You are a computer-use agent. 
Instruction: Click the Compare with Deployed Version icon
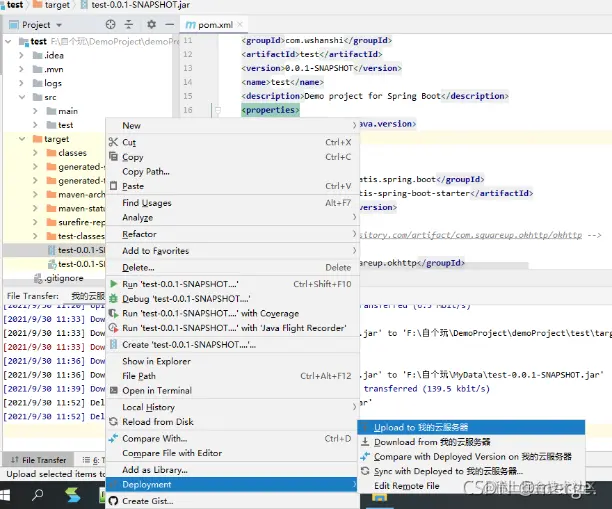[365, 456]
